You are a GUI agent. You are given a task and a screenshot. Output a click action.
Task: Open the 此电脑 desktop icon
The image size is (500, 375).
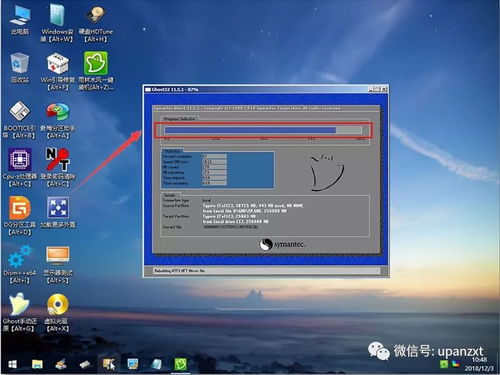tap(20, 20)
